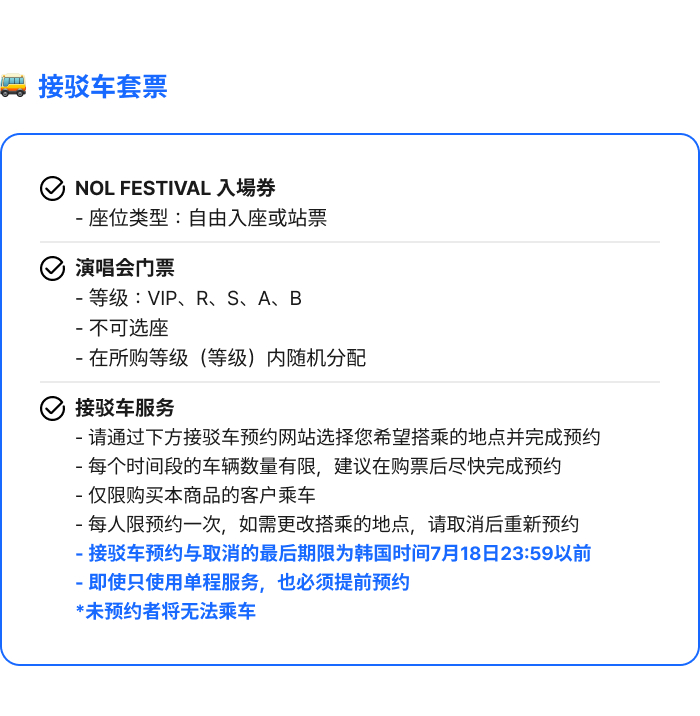Click check icon beside 演唱会门票

tap(53, 268)
